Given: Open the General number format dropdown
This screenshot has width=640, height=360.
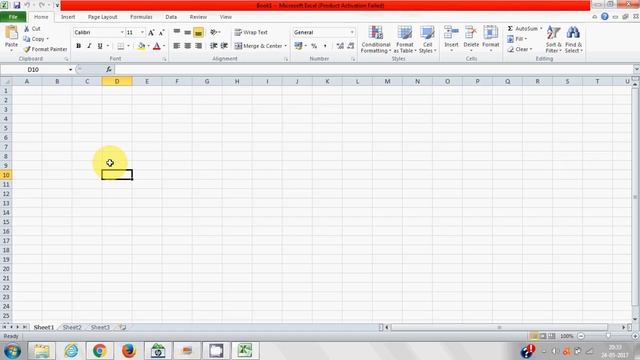Looking at the screenshot, I should tap(352, 32).
